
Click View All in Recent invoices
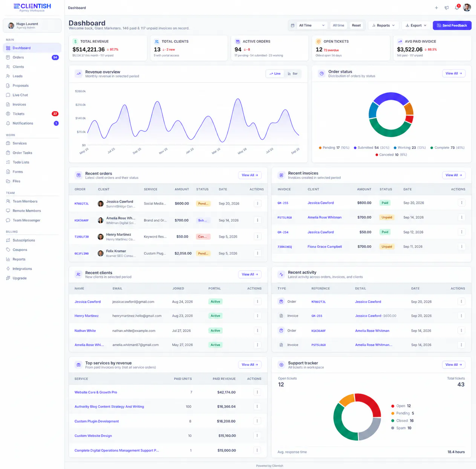pyautogui.click(x=454, y=175)
